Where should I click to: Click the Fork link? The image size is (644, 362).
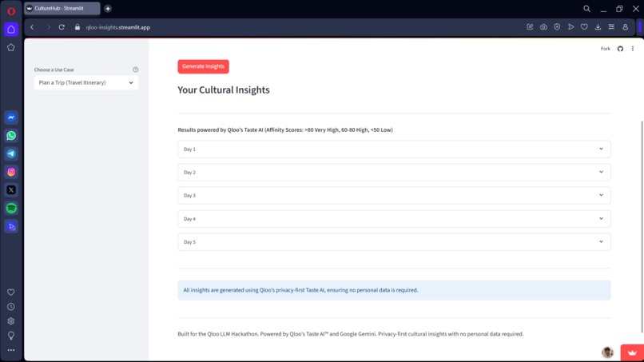tap(606, 49)
